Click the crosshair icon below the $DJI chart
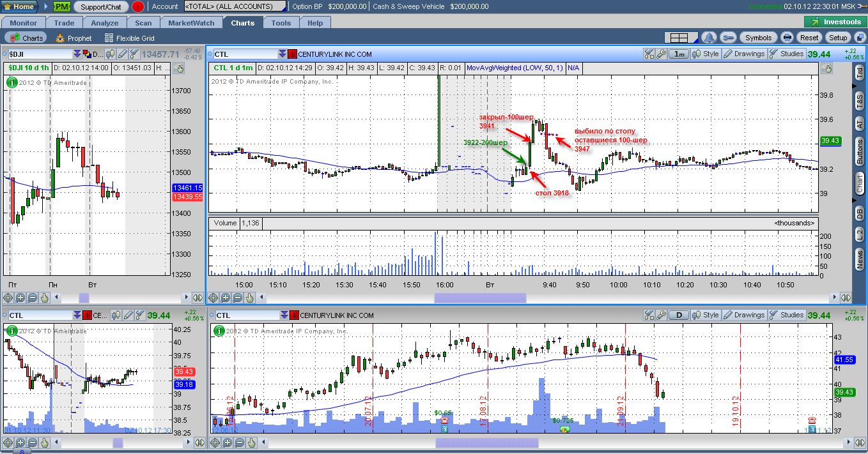This screenshot has height=454, width=868. click(8, 298)
